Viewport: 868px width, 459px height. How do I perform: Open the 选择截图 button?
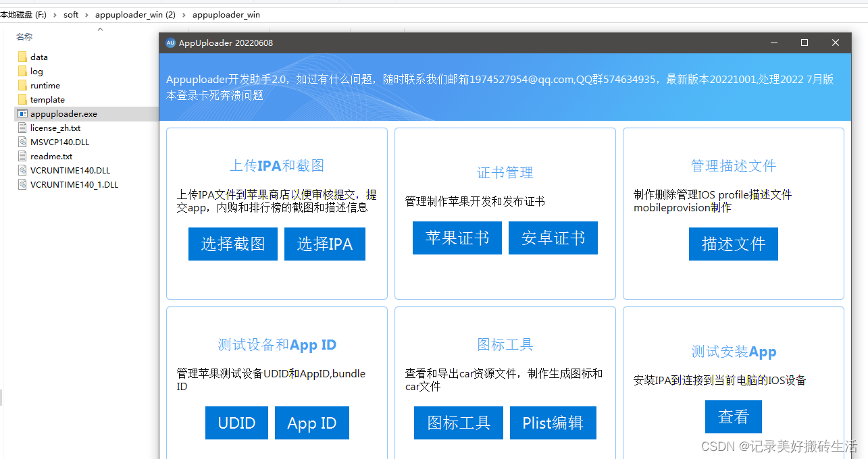tap(233, 244)
